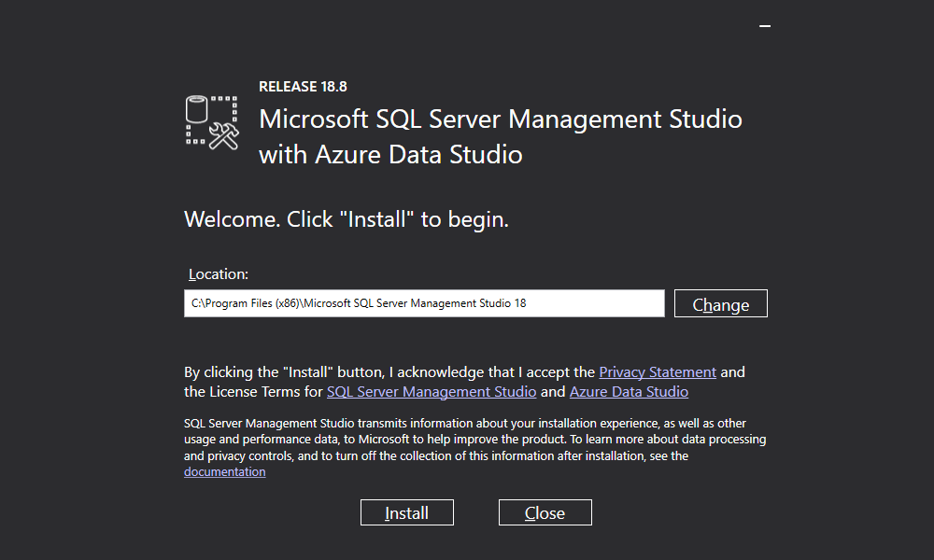Viewport: 934px width, 560px height.
Task: Open the documentation link
Action: coord(224,472)
